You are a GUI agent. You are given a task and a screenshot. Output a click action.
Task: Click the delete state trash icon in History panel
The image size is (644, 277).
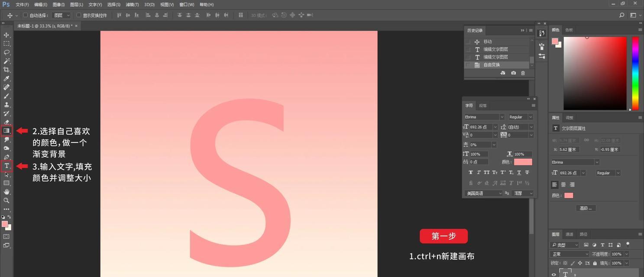[x=523, y=73]
